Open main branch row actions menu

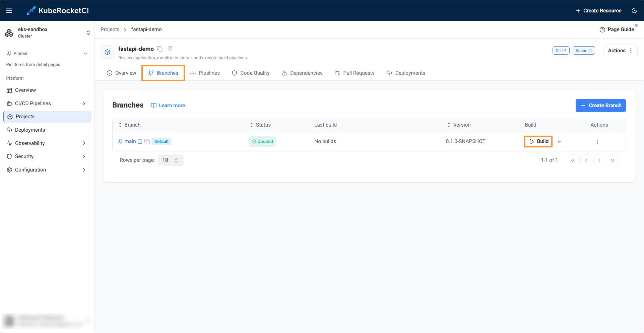(597, 142)
